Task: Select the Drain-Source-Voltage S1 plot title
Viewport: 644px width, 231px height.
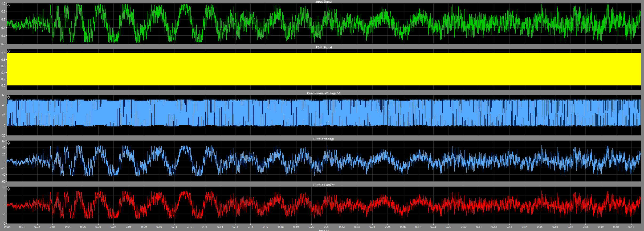Action: pyautogui.click(x=324, y=93)
